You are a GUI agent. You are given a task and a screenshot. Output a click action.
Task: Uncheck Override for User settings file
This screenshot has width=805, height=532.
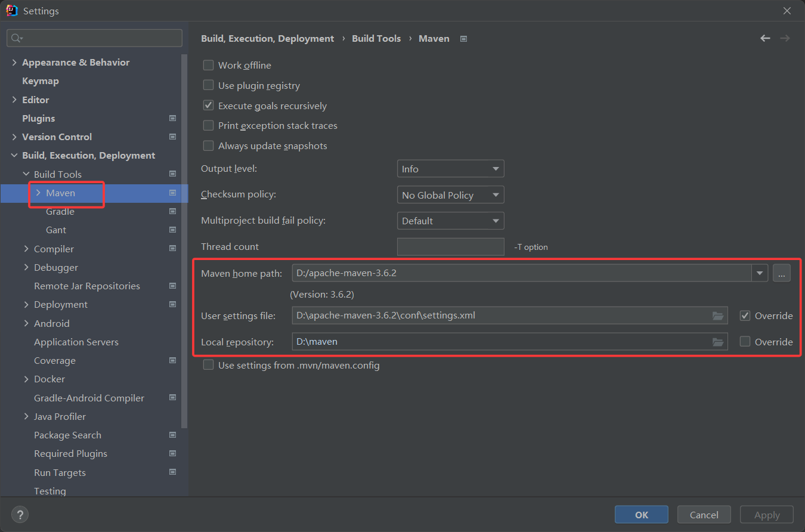745,316
